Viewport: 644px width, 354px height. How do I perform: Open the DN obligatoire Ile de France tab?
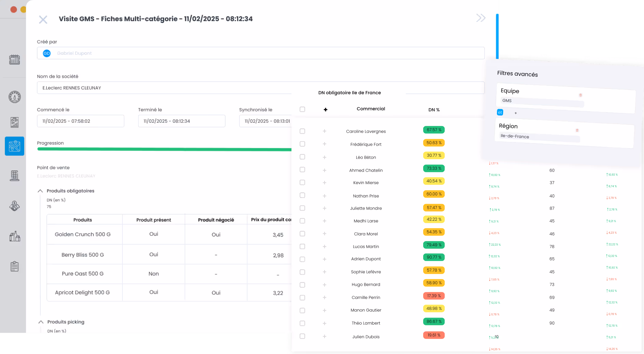[x=349, y=93]
